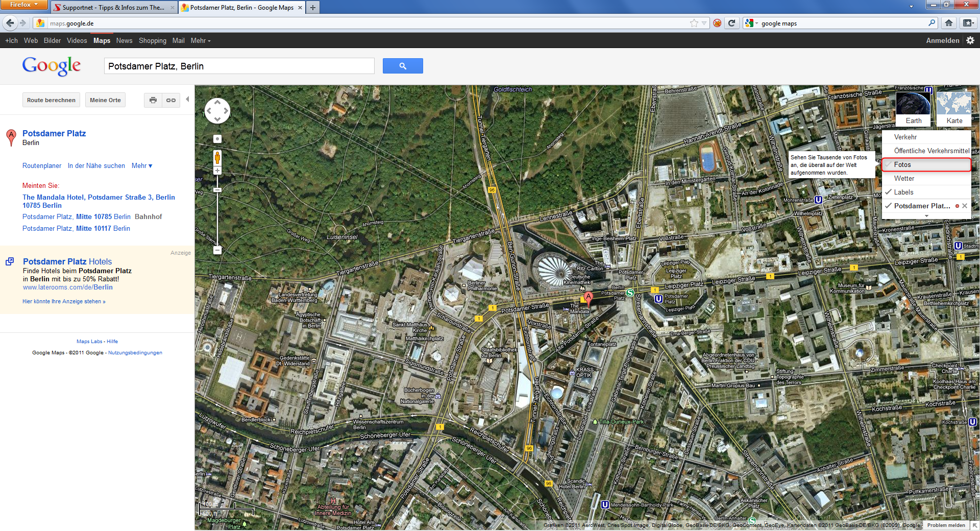Click the plus on the zoom slider

(217, 170)
